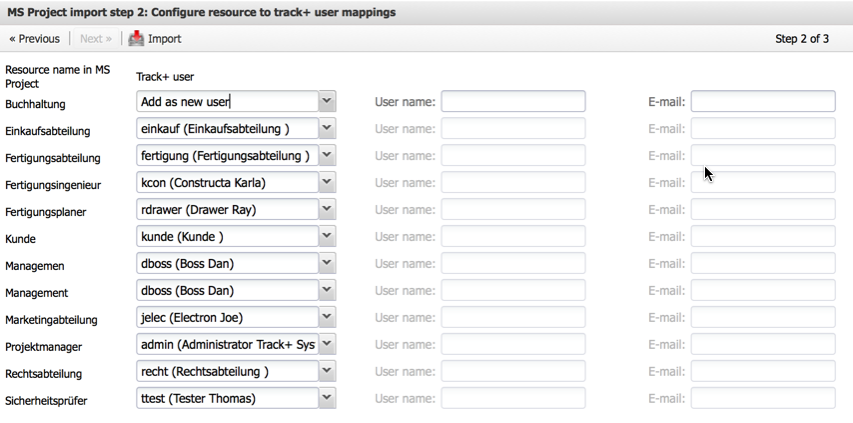Click the E-mail field for Sicherheitsprüfer

point(763,398)
